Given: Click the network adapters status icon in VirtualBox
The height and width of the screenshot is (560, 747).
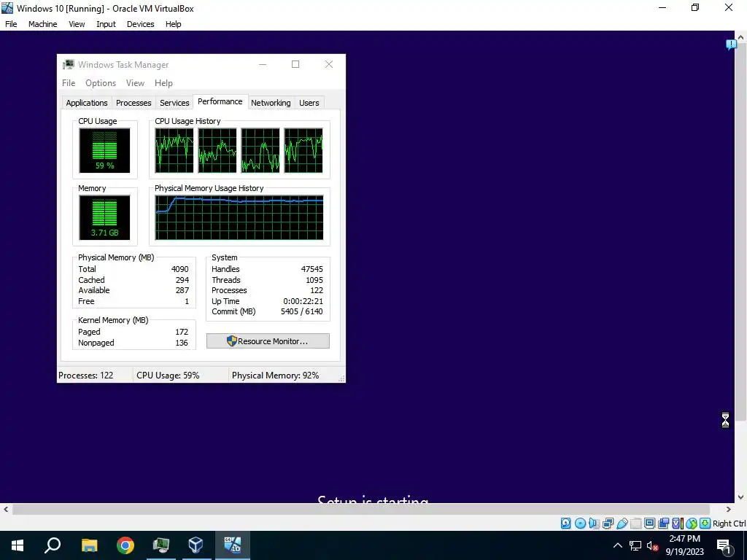Looking at the screenshot, I should coord(608,524).
